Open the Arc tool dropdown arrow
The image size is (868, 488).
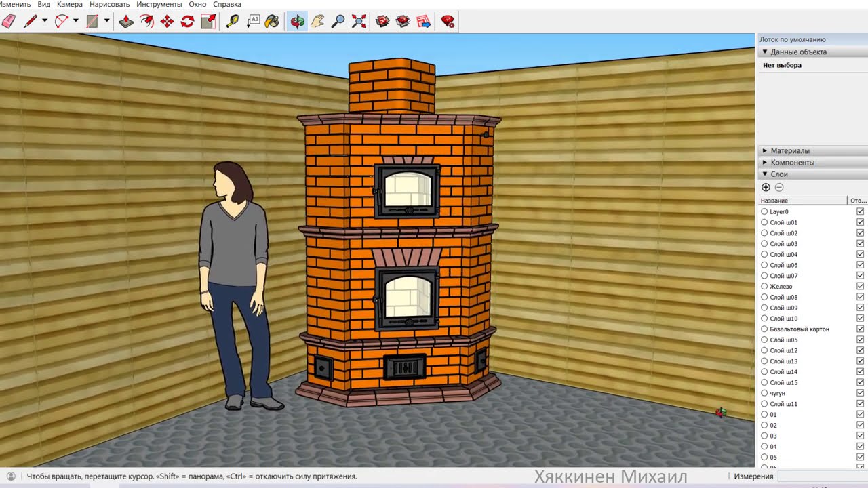[x=75, y=21]
